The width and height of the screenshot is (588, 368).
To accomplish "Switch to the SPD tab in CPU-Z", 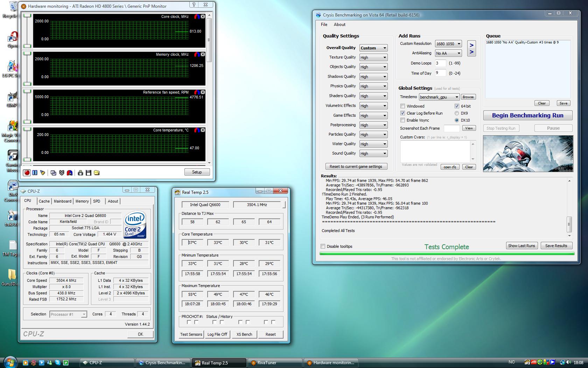I will click(x=97, y=201).
